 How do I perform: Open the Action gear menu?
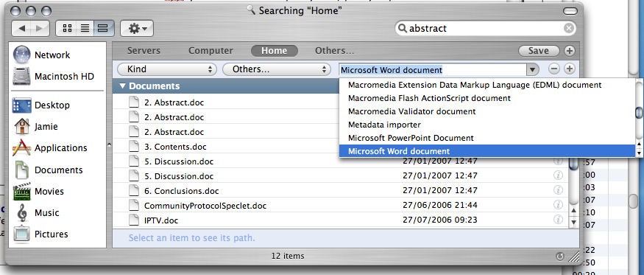tap(137, 29)
